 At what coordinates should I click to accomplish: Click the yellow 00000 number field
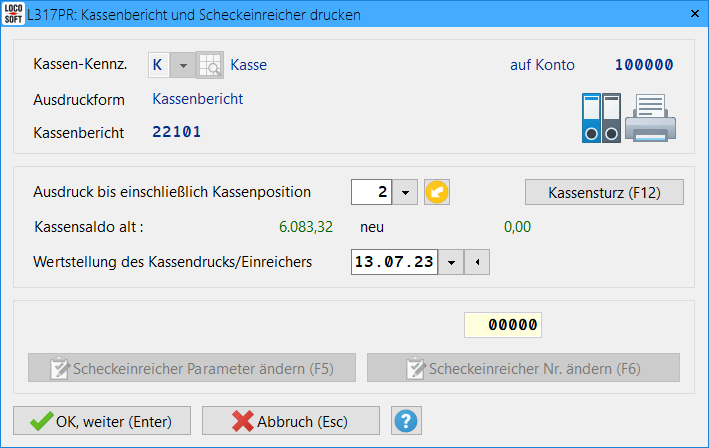[x=504, y=325]
